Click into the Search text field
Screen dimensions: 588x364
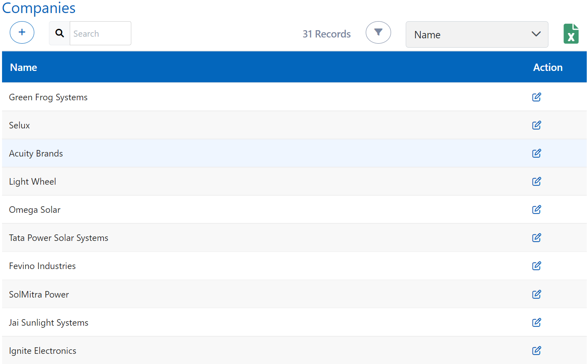pyautogui.click(x=100, y=33)
